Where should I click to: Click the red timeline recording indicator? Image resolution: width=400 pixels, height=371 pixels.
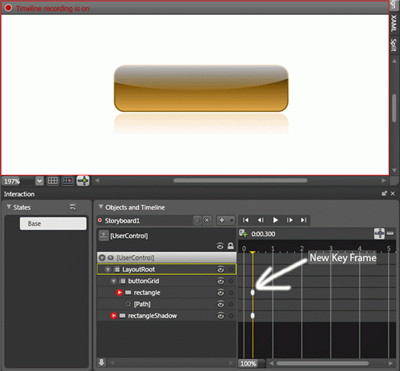[x=8, y=8]
